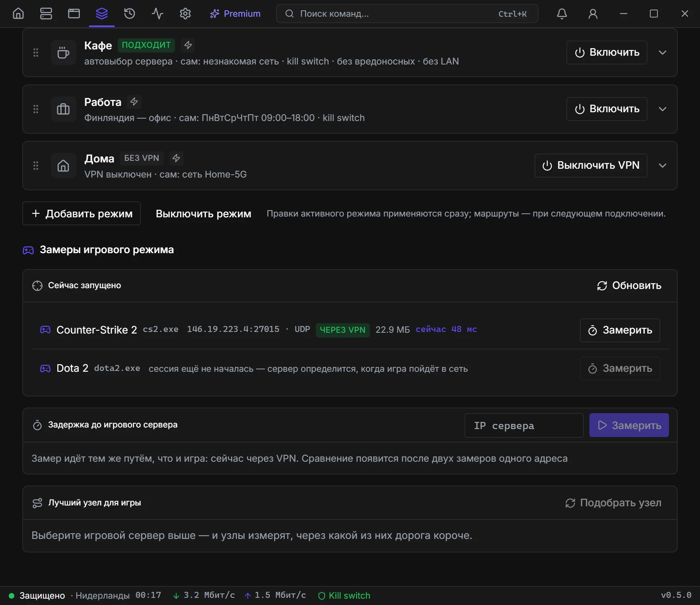Open the servers list icon
Viewport: 700px width, 605px height.
(x=46, y=14)
